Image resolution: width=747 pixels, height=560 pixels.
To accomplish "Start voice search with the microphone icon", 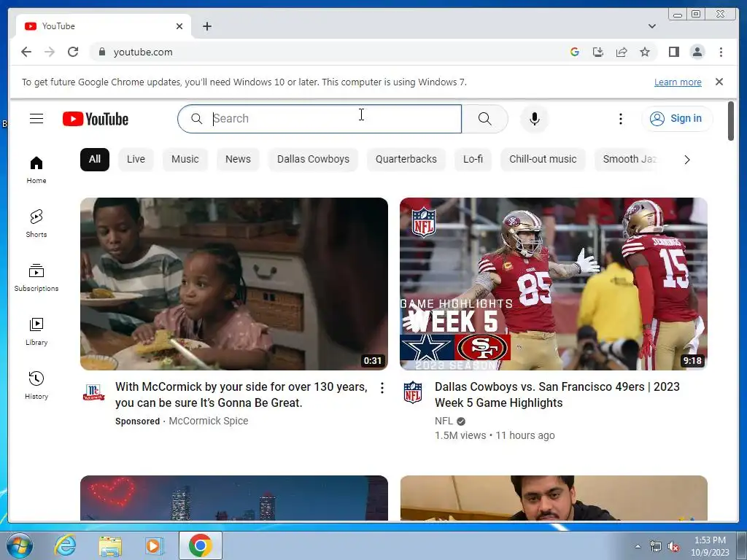I will pyautogui.click(x=535, y=119).
